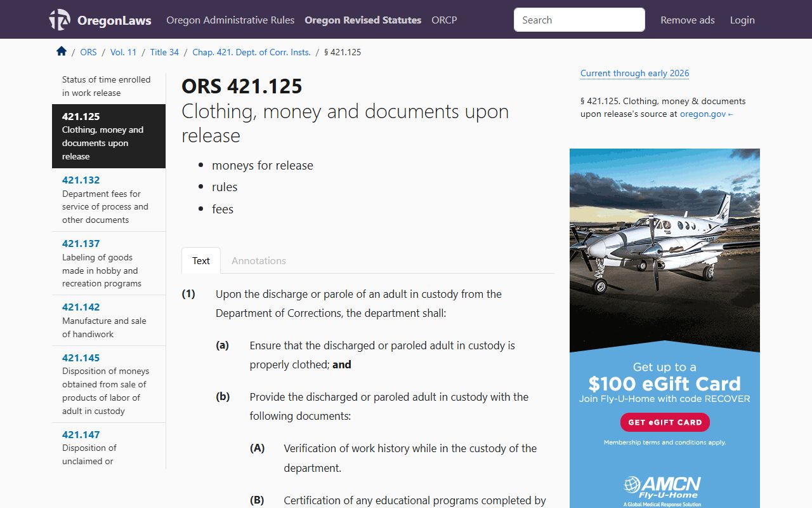Go to the home breadcrumb icon
Viewport: 812px width, 508px height.
pos(62,51)
